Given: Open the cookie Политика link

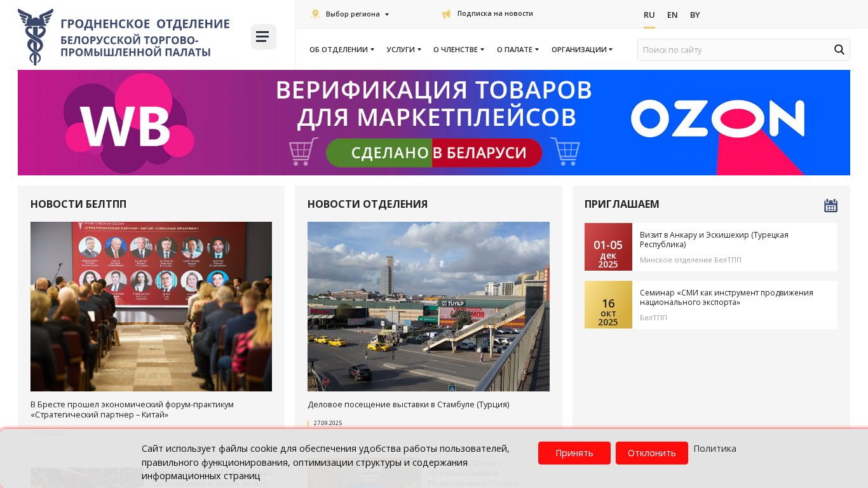Looking at the screenshot, I should click(x=715, y=449).
